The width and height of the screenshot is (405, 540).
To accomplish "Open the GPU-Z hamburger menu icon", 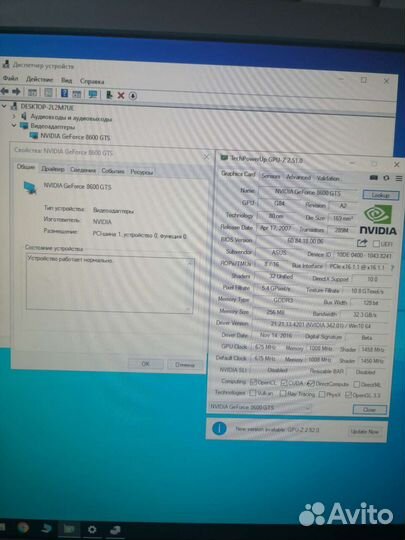I will tap(399, 178).
